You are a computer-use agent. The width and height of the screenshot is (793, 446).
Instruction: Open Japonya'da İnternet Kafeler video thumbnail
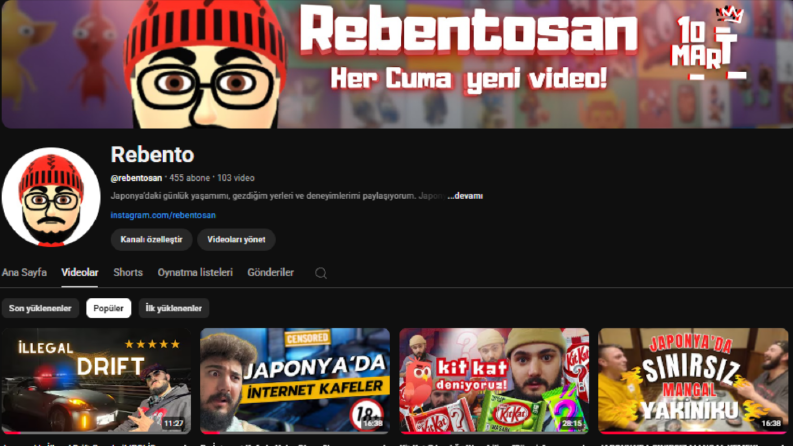295,381
